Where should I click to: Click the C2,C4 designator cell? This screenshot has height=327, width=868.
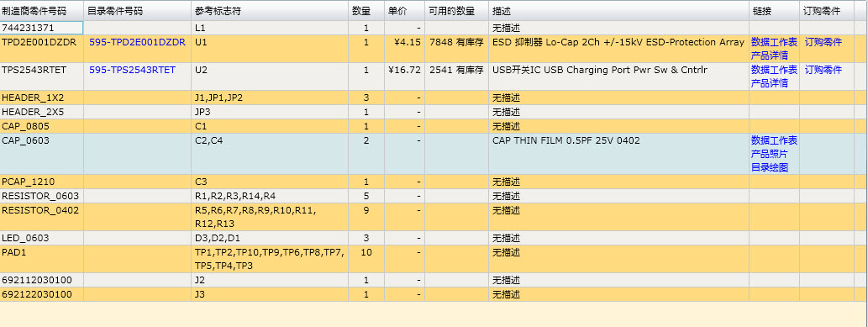click(x=270, y=154)
